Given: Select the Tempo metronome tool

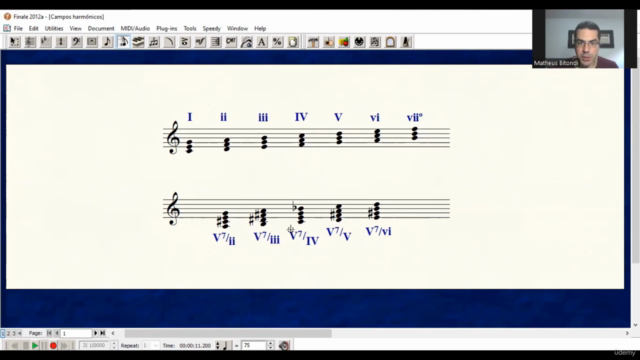Looking at the screenshot, I should (406, 42).
